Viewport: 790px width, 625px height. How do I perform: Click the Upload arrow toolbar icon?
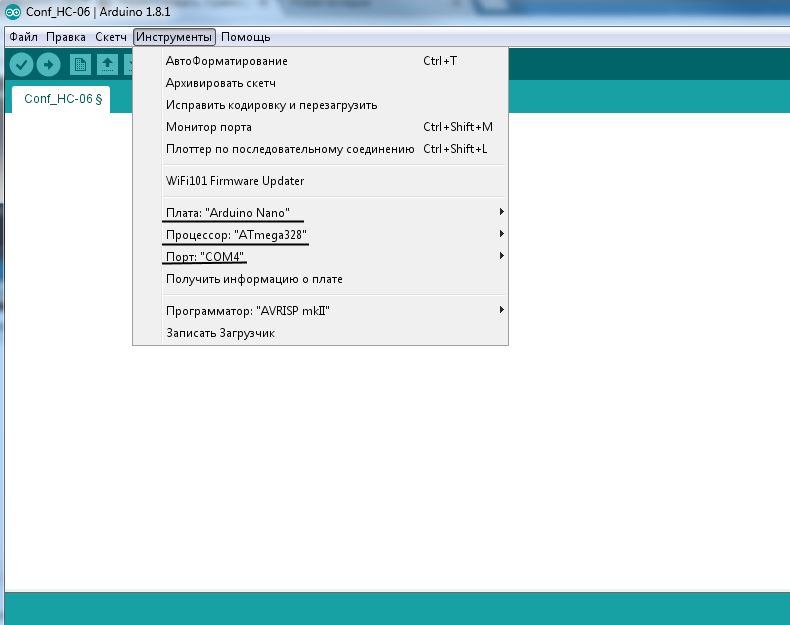pyautogui.click(x=48, y=64)
